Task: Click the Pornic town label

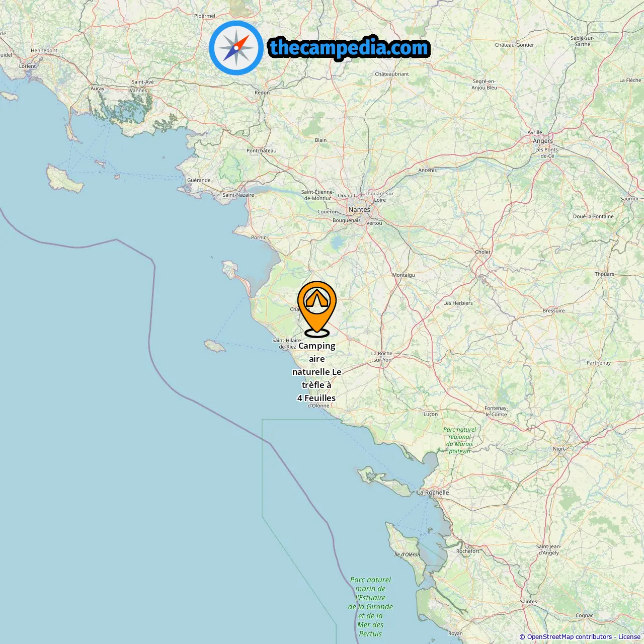Action: coord(259,237)
